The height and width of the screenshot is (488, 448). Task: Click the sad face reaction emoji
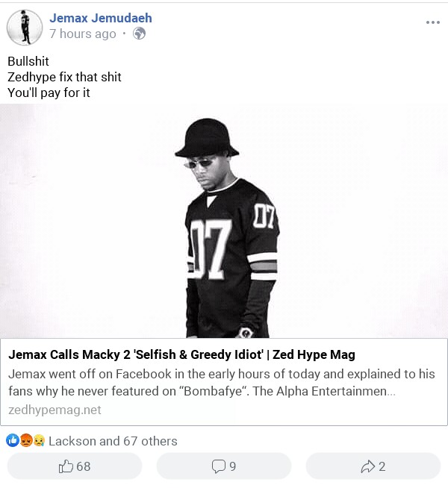39,440
